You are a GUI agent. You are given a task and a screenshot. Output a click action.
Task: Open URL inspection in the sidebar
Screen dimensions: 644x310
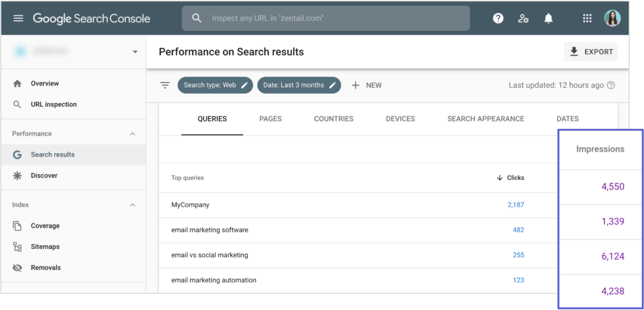click(74, 104)
